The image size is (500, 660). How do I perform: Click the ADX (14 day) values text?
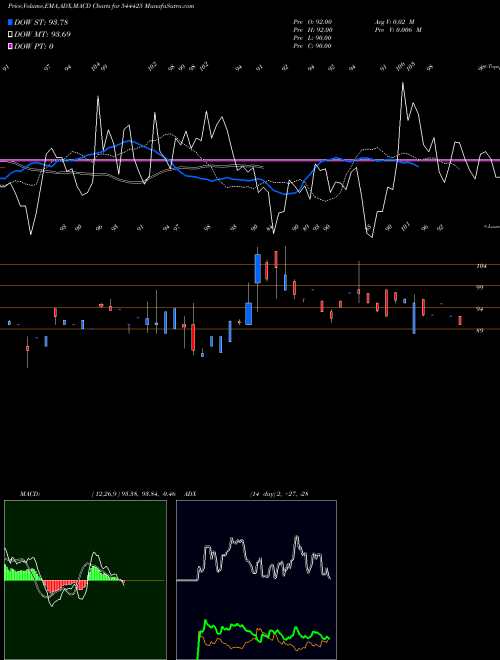point(279,494)
